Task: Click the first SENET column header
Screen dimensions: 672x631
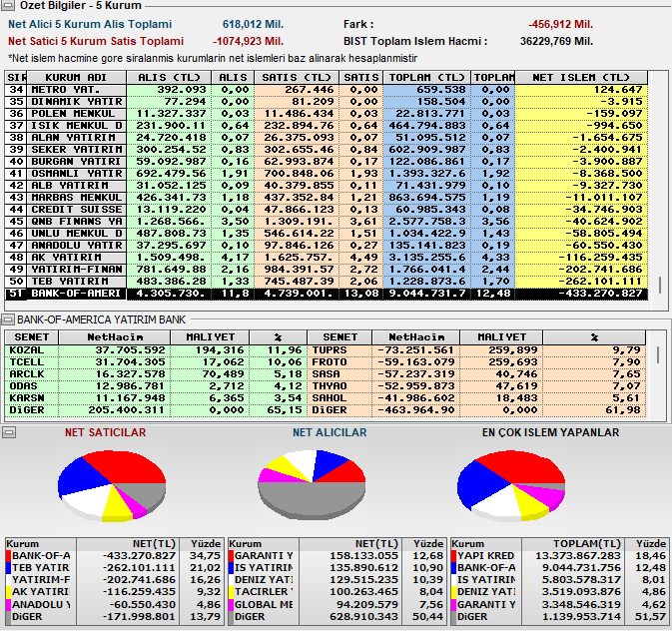Action: [x=32, y=337]
